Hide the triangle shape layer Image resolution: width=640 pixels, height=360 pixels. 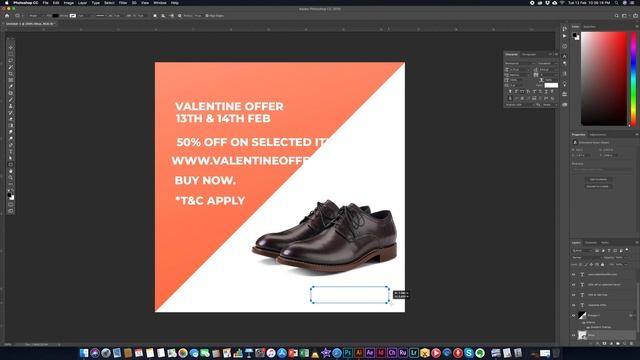click(x=573, y=316)
